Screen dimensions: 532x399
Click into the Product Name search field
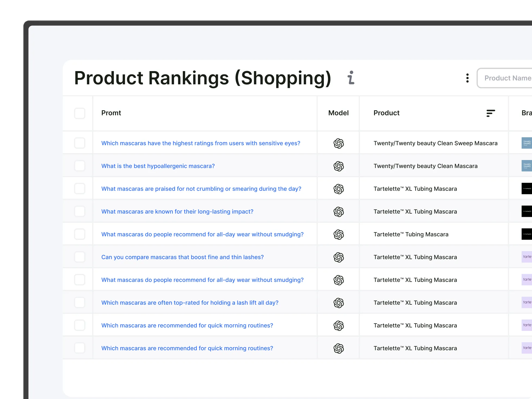click(504, 78)
